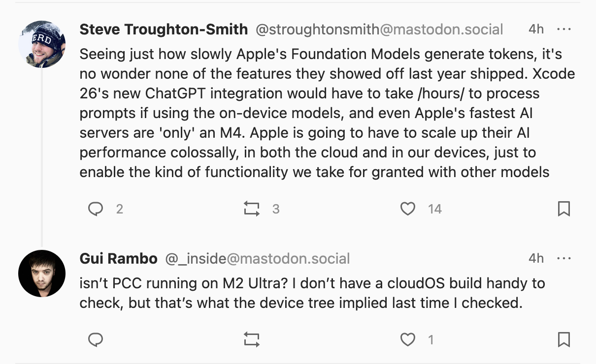Favorite Steve Troughton-Smith's post
Screen dimensions: 596x364
click(x=407, y=210)
